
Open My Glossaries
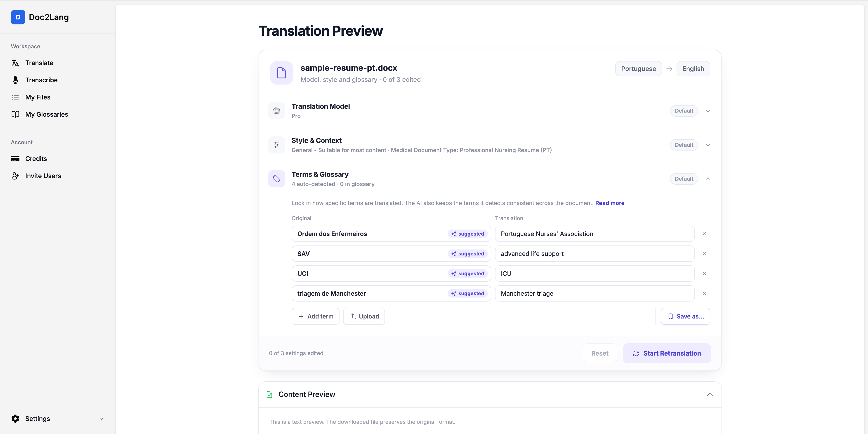click(x=47, y=115)
